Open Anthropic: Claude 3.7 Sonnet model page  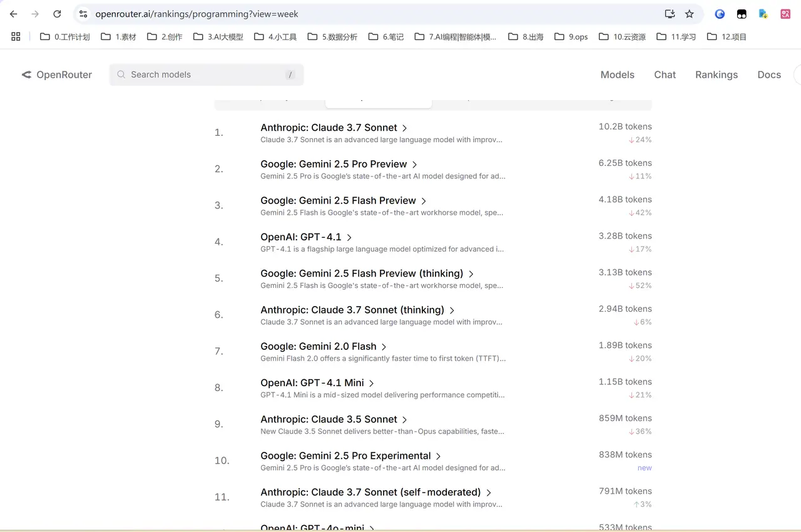click(x=334, y=128)
